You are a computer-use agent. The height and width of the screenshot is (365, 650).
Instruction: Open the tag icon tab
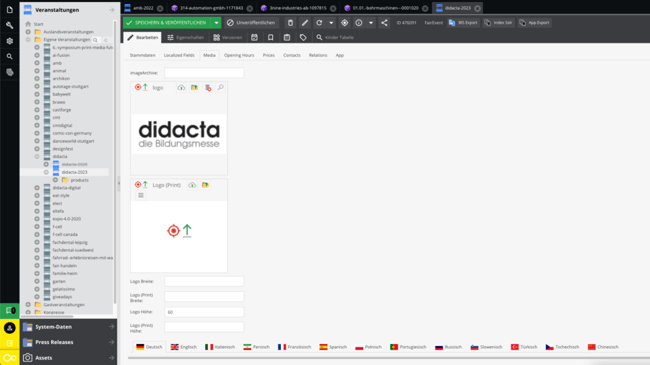[303, 37]
